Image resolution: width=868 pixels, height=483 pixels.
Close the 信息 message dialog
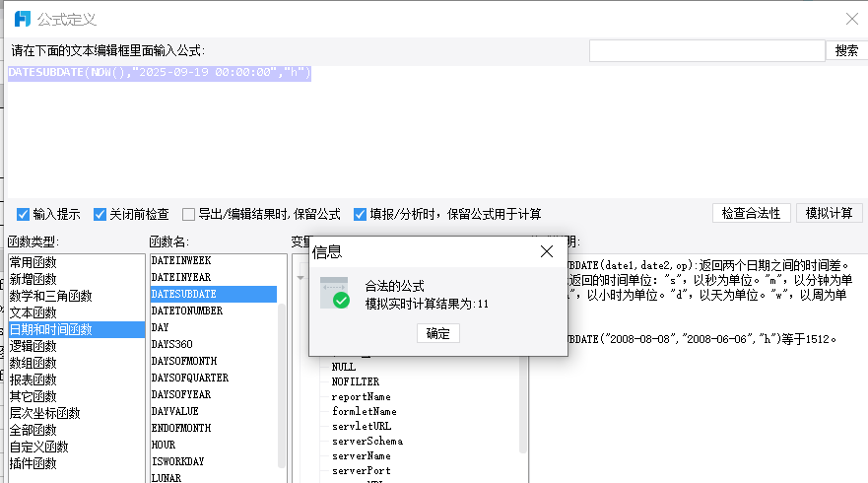[547, 252]
